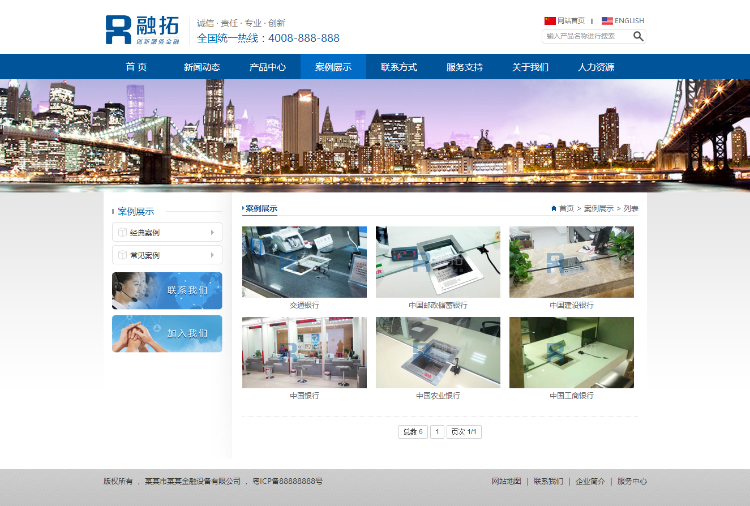Click the 交通银行 caption text
Image resolution: width=750 pixels, height=506 pixels.
click(304, 305)
